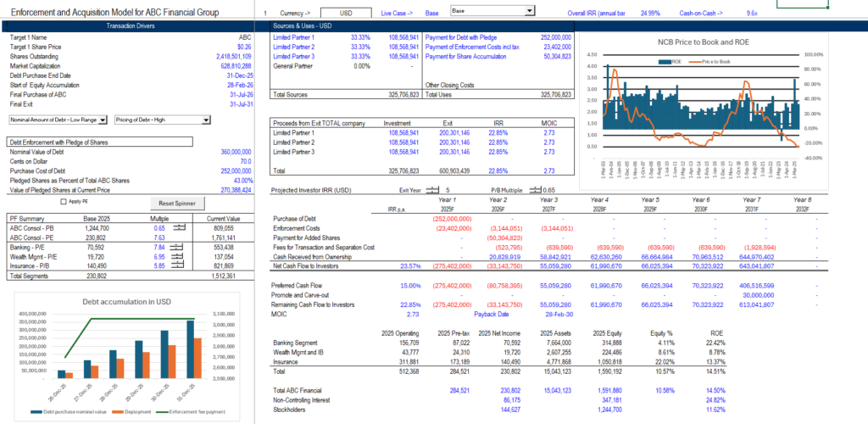Image resolution: width=868 pixels, height=424 pixels.
Task: Select the Target 1 Share Price value $0.26
Action: tap(244, 47)
